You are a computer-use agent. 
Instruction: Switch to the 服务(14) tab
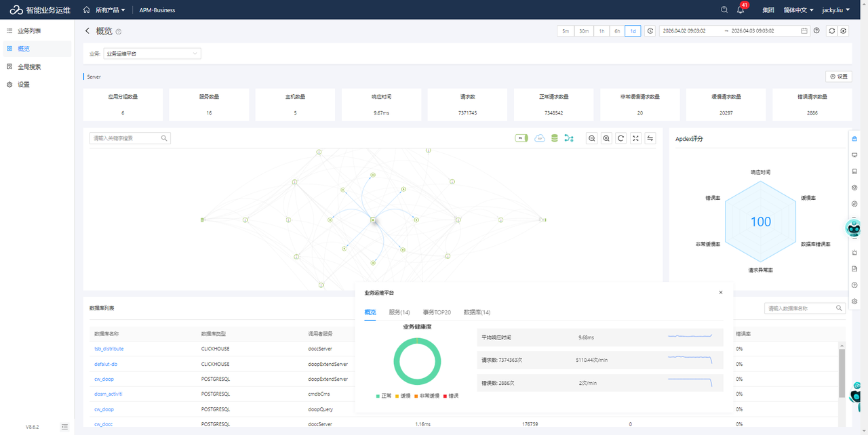point(399,312)
